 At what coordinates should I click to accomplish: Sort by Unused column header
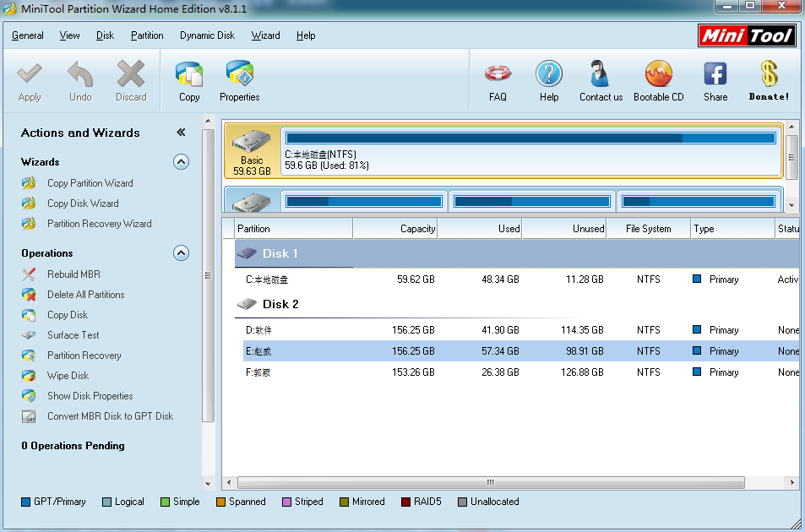point(564,229)
